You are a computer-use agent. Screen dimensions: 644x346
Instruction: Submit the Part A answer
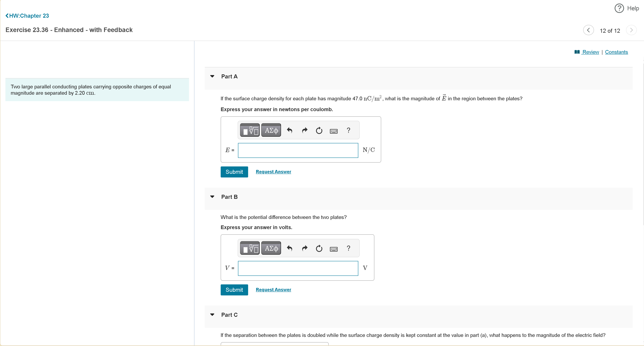pos(234,172)
